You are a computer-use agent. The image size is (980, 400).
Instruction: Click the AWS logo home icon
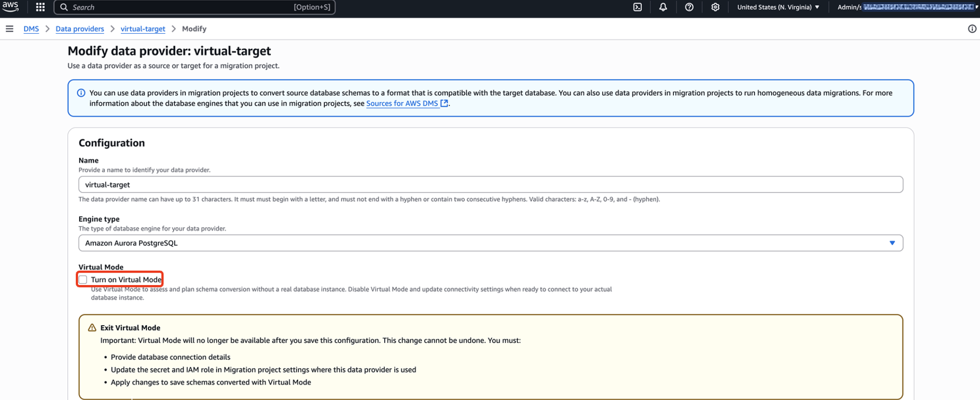pyautogui.click(x=10, y=6)
